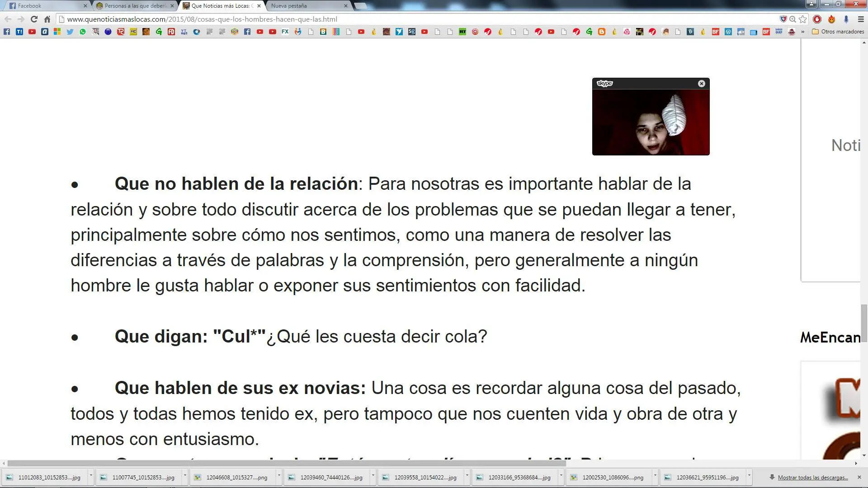The image size is (868, 488).
Task: Open the Taringa T! bookmark
Action: click(x=19, y=32)
